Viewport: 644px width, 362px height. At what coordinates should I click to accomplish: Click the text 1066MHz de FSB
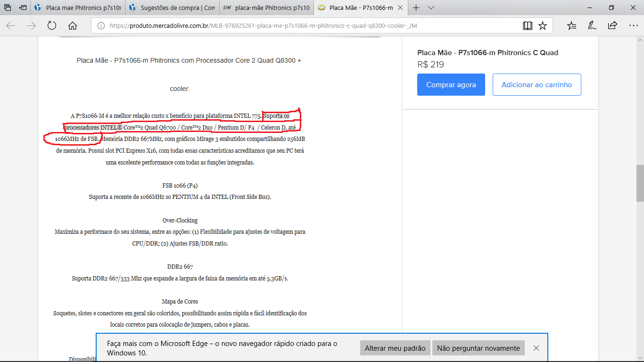[x=77, y=139]
